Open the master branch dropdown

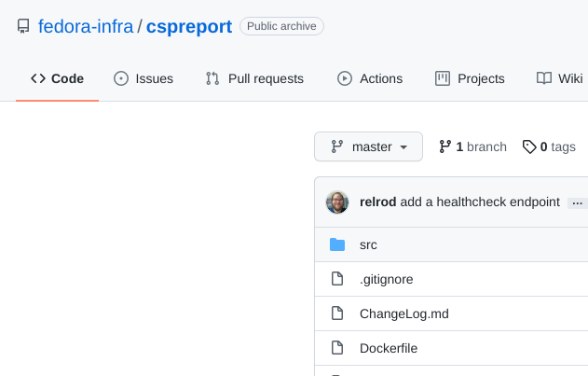point(368,146)
